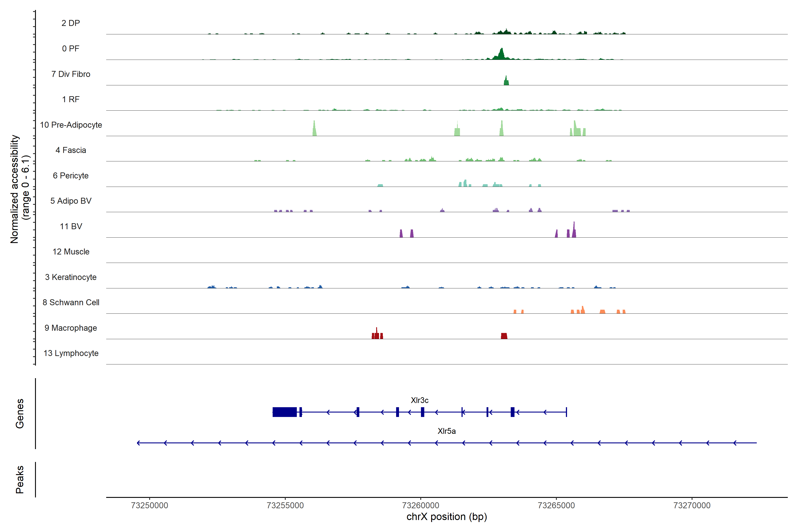Click the 0 PF track label
The image size is (798, 532).
point(70,49)
